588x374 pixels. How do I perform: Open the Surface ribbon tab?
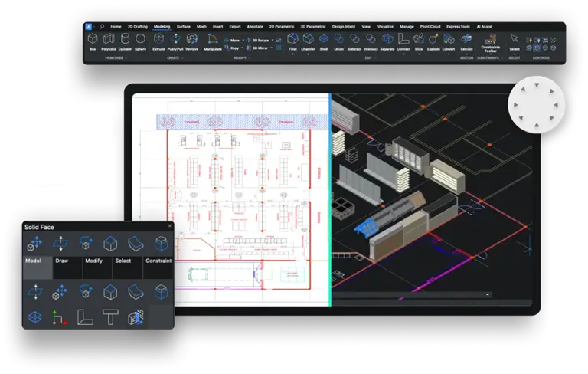click(x=184, y=27)
